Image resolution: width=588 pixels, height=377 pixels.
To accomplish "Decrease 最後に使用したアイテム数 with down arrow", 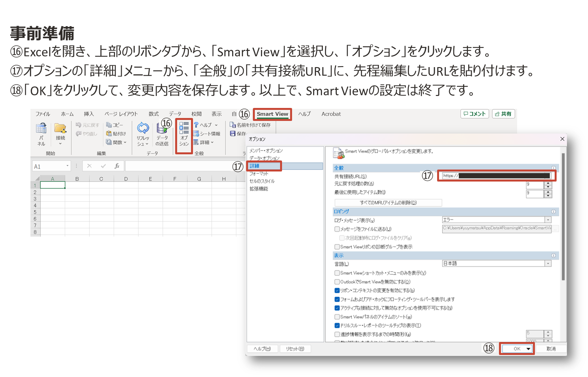I will pyautogui.click(x=548, y=196).
